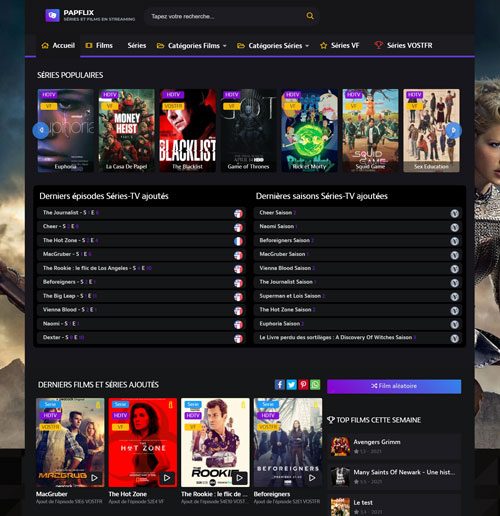Click the search magnifier icon

[x=310, y=16]
